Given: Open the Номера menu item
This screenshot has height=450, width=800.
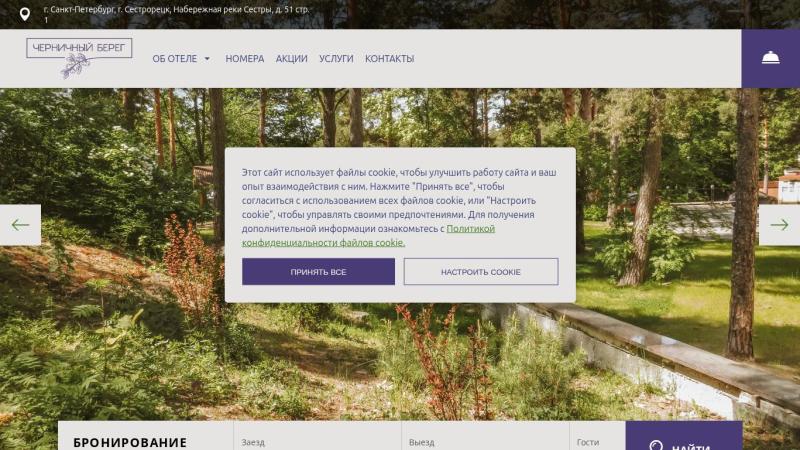Looking at the screenshot, I should click(x=245, y=59).
